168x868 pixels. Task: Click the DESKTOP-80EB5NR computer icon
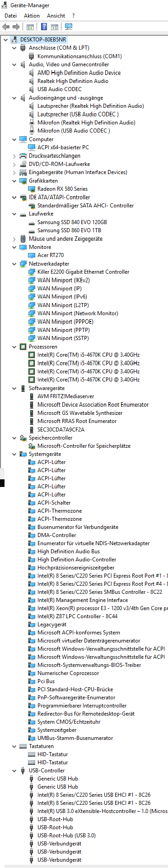pos(14,40)
